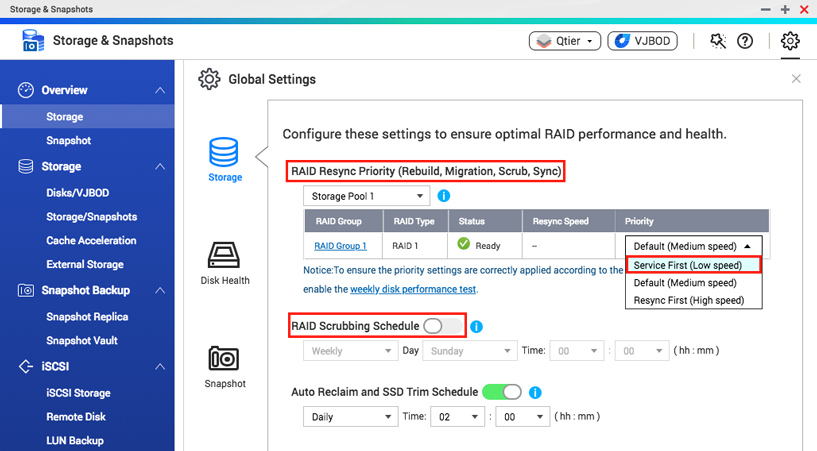Open the Storage Pool 1 dropdown
Screen dimensions: 817x451
[366, 196]
